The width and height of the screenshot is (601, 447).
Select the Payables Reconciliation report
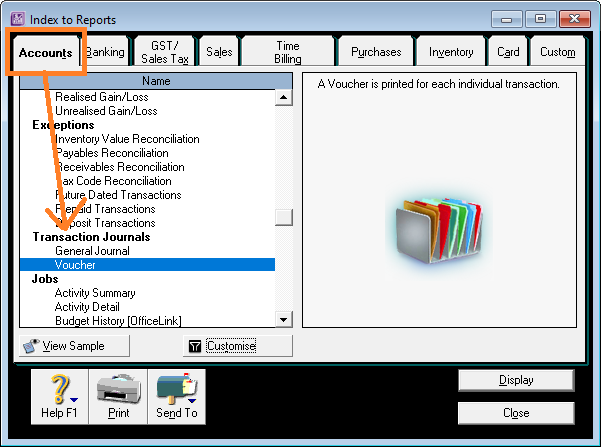[x=112, y=153]
